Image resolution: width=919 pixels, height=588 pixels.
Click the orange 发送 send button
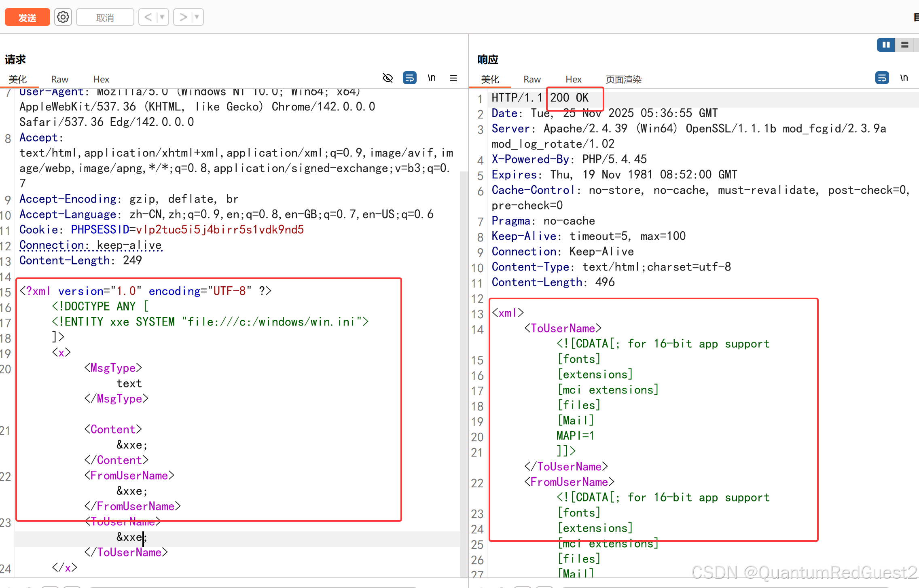pyautogui.click(x=27, y=17)
